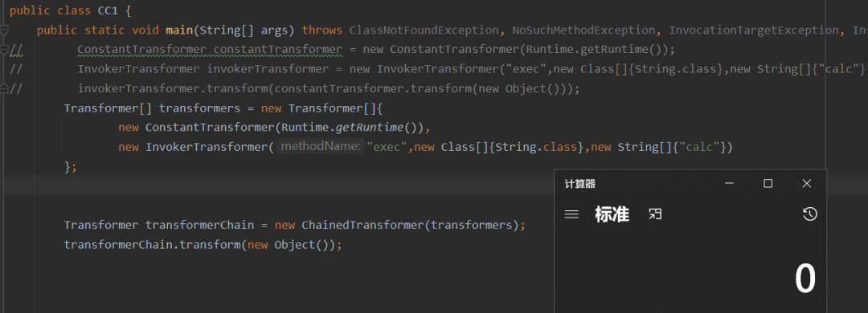Click the transformerChain variable declaration

(x=199, y=225)
